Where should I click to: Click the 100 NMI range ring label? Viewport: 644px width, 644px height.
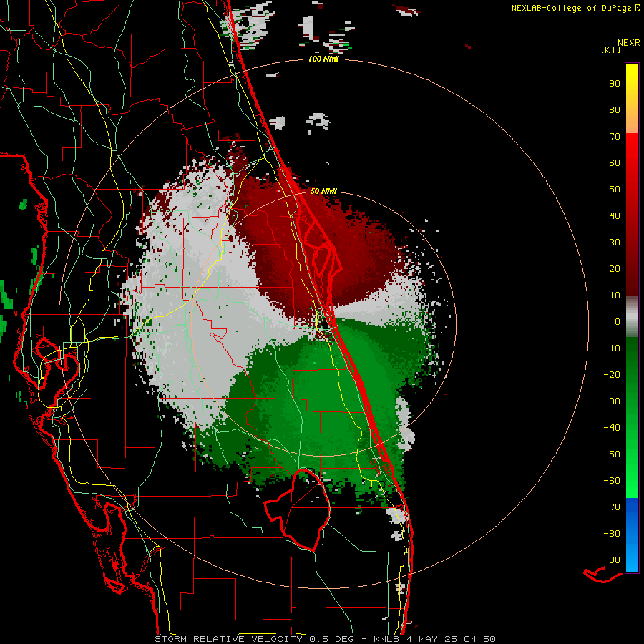point(323,59)
